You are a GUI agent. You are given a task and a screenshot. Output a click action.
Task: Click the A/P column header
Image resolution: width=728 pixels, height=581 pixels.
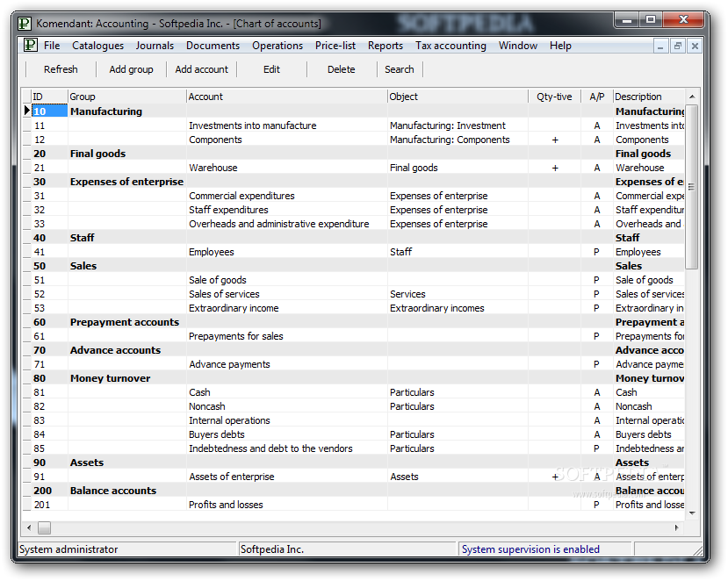596,97
